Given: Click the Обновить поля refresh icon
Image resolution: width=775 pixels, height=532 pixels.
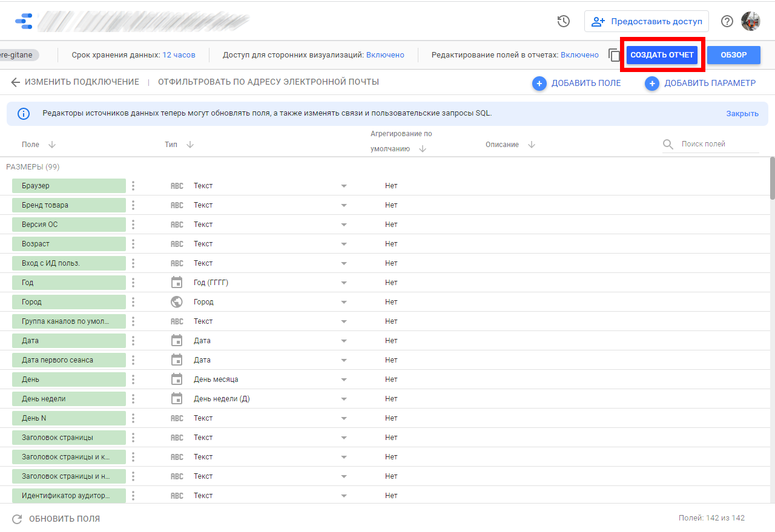Looking at the screenshot, I should tap(17, 519).
